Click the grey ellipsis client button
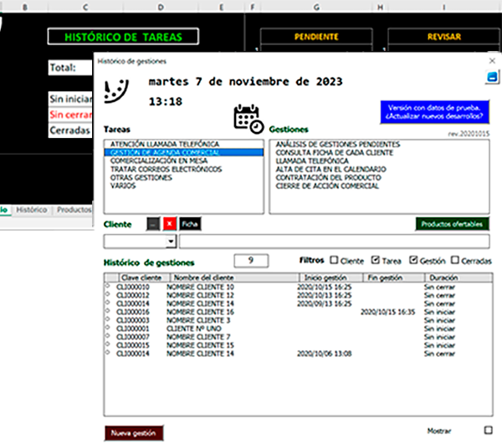The height and width of the screenshot is (448, 502). point(152,224)
